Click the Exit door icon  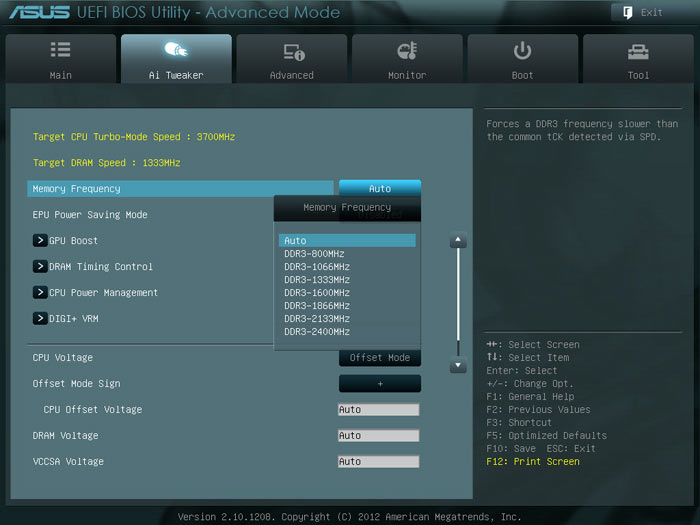pos(627,12)
